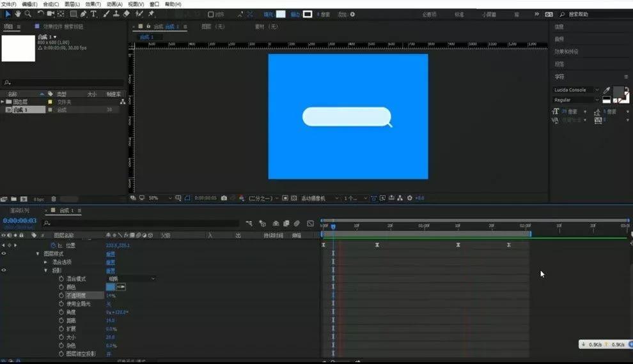This screenshot has width=633, height=364.
Task: Toggle stopwatch for blend mode property
Action: pyautogui.click(x=61, y=278)
